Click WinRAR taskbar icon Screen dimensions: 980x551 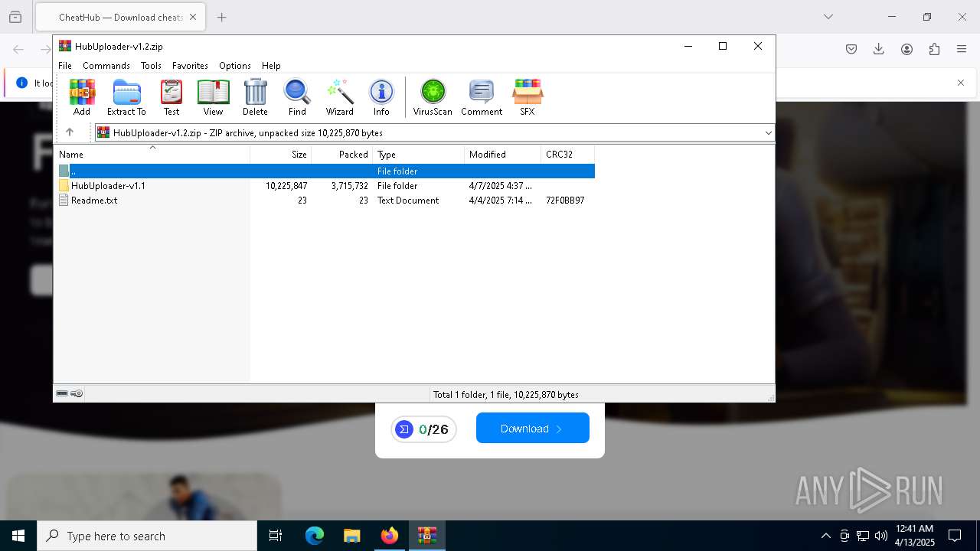[427, 536]
